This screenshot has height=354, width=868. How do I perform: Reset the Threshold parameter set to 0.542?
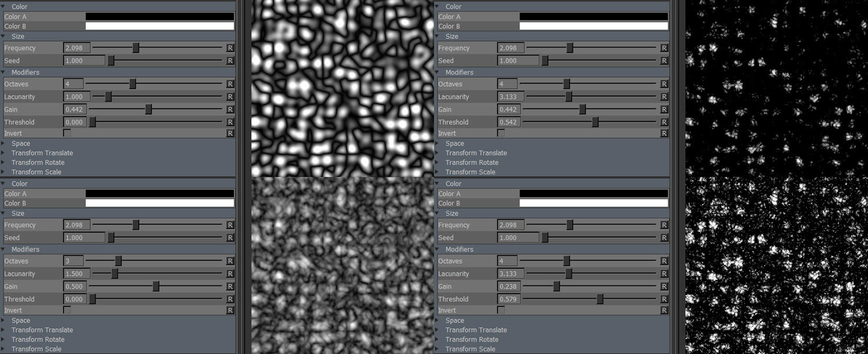664,122
